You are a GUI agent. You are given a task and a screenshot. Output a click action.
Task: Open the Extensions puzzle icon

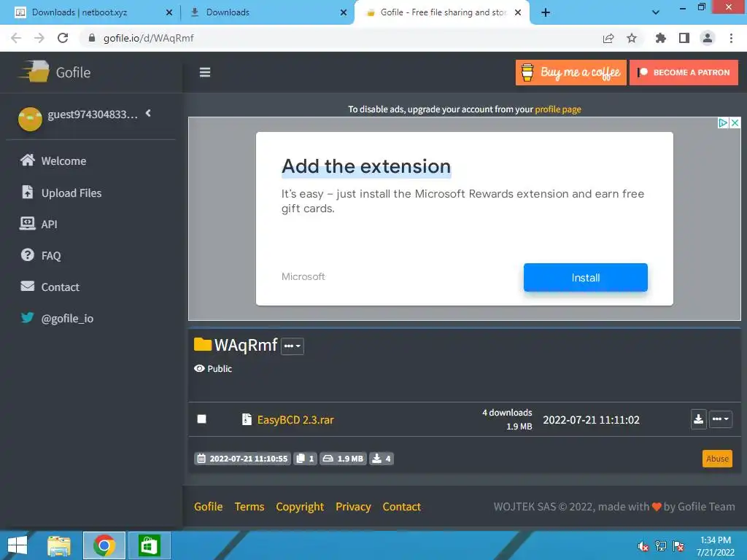pos(661,38)
